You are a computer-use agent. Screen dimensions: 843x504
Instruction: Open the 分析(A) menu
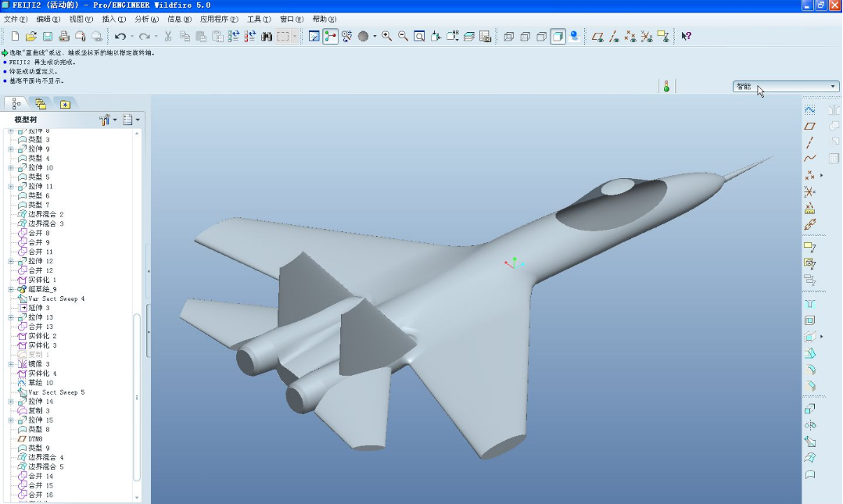tap(146, 19)
